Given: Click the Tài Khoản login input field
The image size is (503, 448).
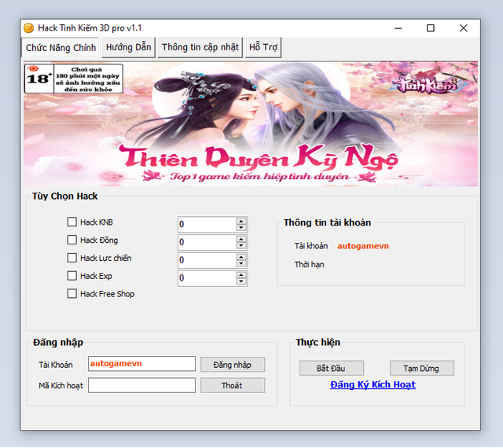Looking at the screenshot, I should 141,364.
